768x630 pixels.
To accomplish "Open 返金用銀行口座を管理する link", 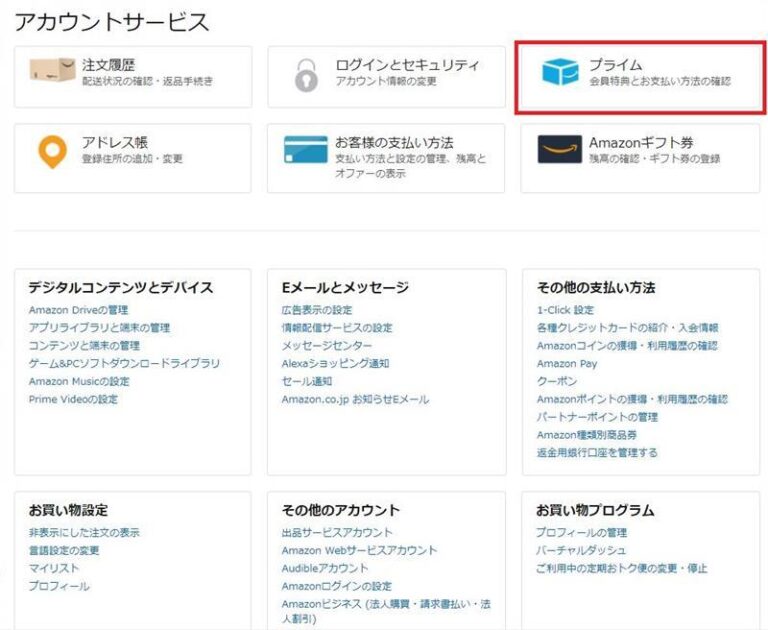I will 597,452.
